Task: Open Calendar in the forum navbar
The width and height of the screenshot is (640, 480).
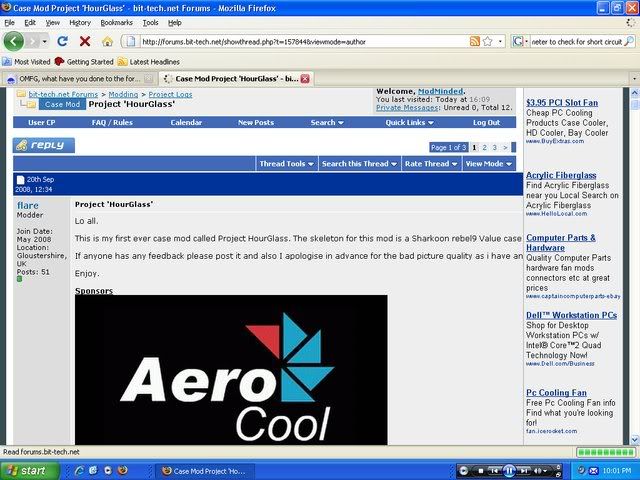Action: [186, 122]
